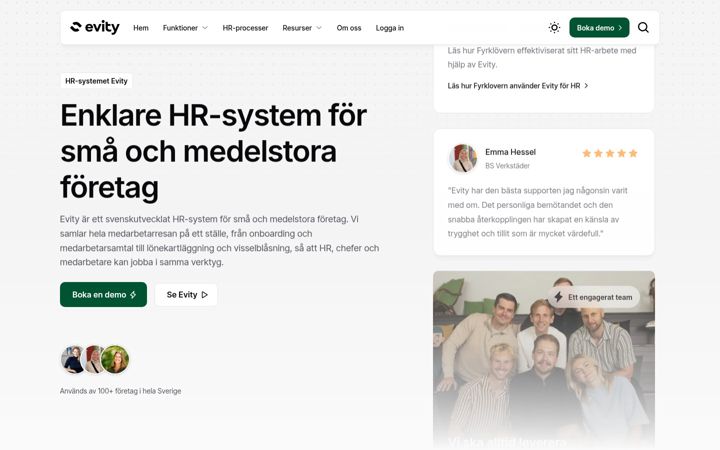The image size is (720, 450).
Task: Click Emma Hessel's testimonial quote text
Action: (x=538, y=212)
